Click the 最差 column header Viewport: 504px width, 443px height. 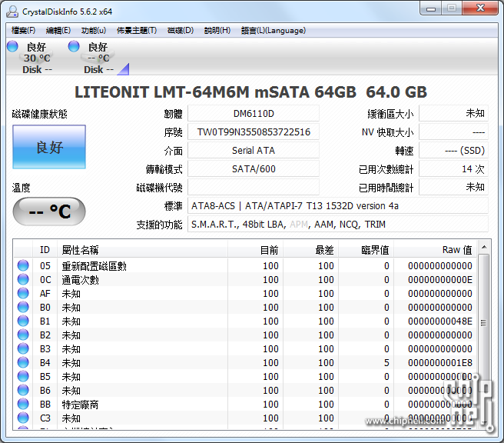(x=311, y=250)
